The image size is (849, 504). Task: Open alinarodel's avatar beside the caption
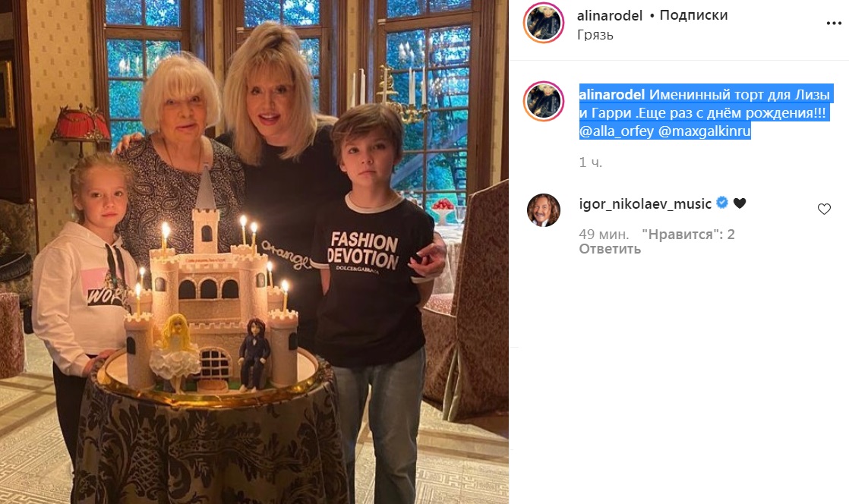tap(544, 102)
